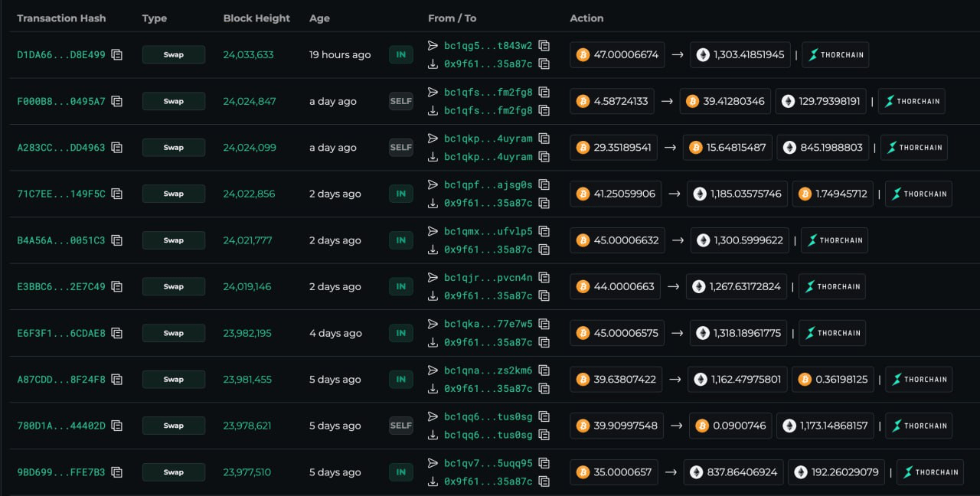This screenshot has height=496, width=980.
Task: Copy transaction hash A87CDD...8F24F8
Action: point(116,379)
